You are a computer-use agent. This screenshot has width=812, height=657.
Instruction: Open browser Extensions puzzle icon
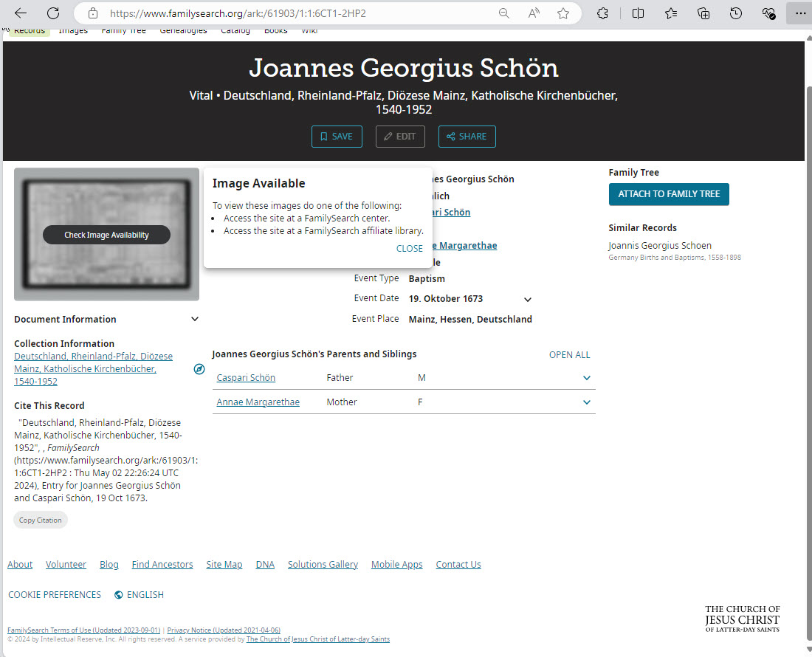[x=602, y=13]
